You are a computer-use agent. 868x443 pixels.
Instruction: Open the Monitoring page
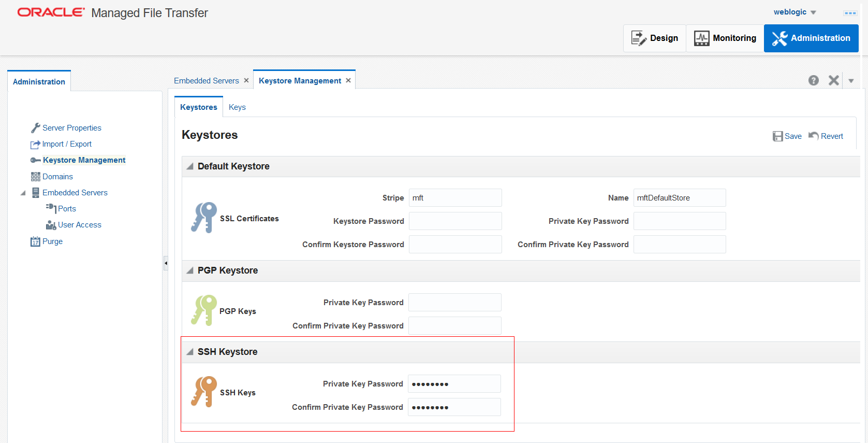725,38
